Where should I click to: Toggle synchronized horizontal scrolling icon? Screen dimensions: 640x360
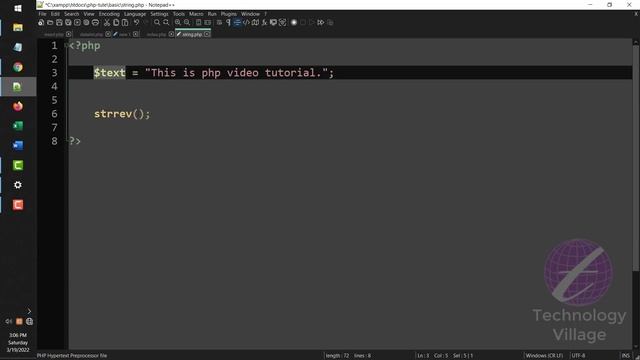pyautogui.click(x=208, y=22)
